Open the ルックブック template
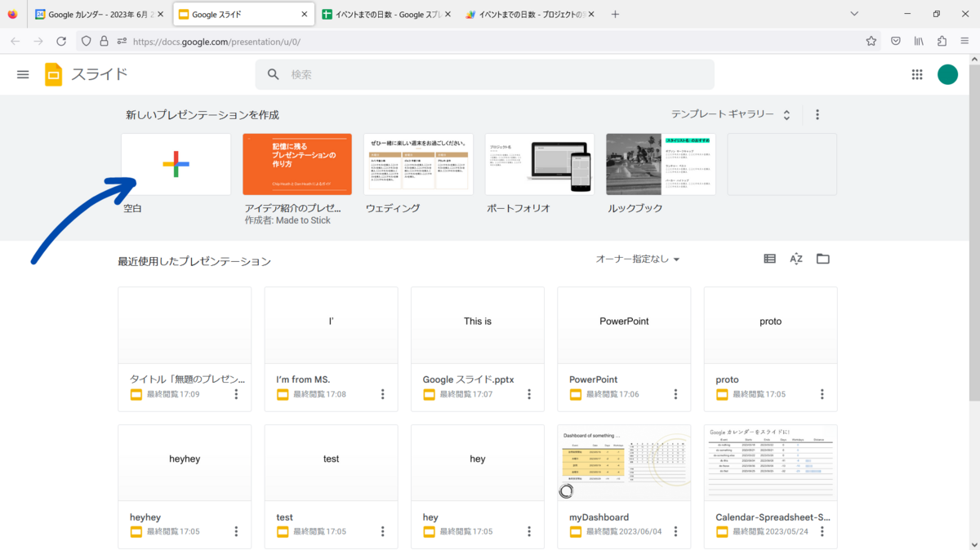This screenshot has height=550, width=980. tap(661, 164)
